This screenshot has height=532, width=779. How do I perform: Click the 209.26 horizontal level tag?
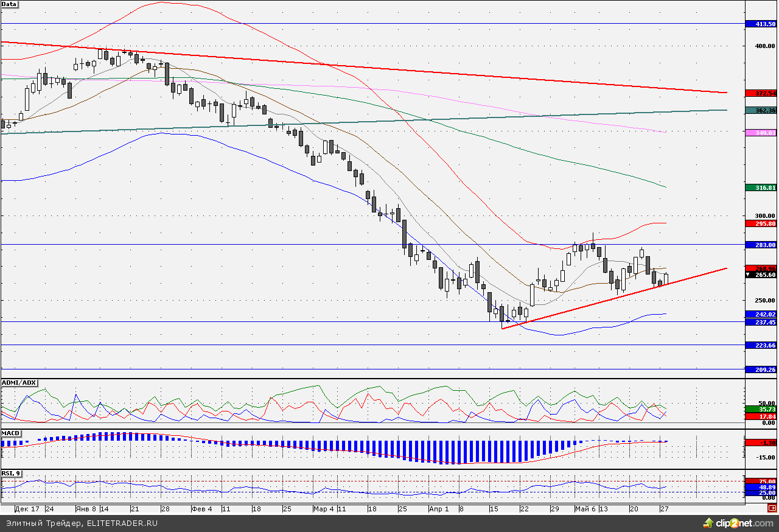click(x=761, y=369)
